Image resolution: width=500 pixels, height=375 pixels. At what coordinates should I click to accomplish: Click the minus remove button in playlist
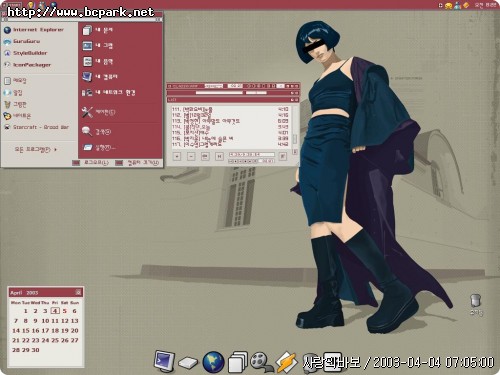pos(191,156)
